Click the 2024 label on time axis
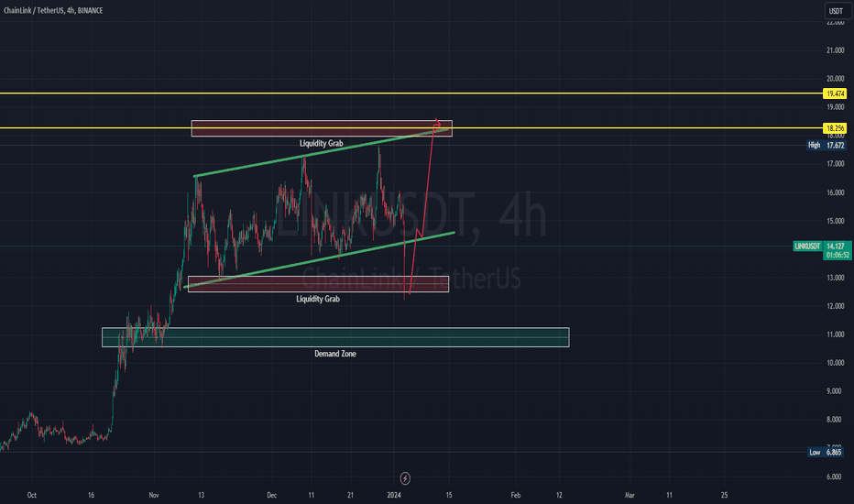This screenshot has width=854, height=504. (394, 495)
